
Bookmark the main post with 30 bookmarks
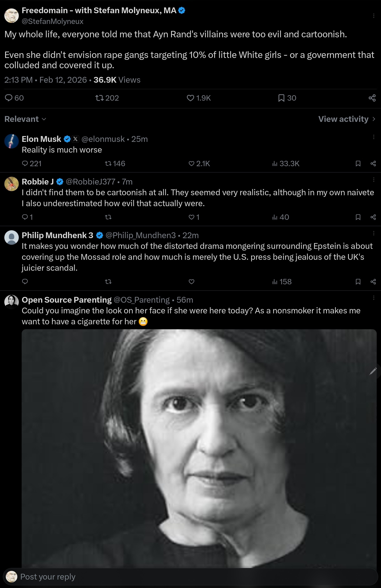pyautogui.click(x=281, y=98)
